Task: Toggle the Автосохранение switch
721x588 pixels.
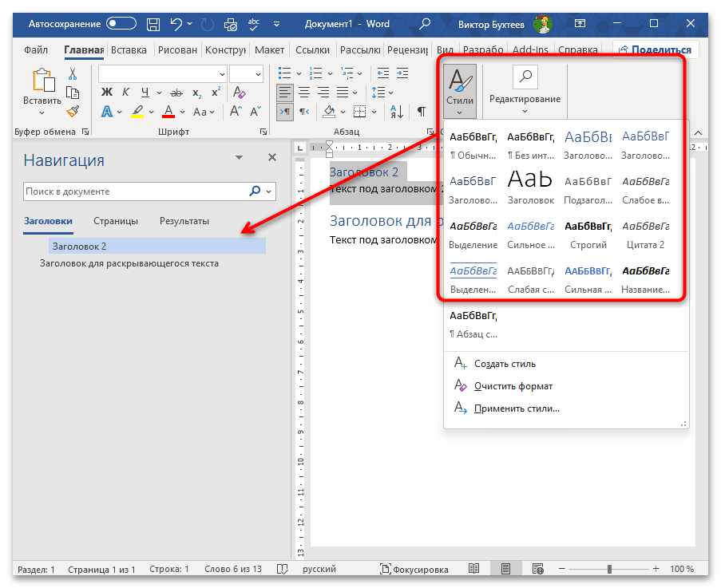Action: tap(121, 24)
